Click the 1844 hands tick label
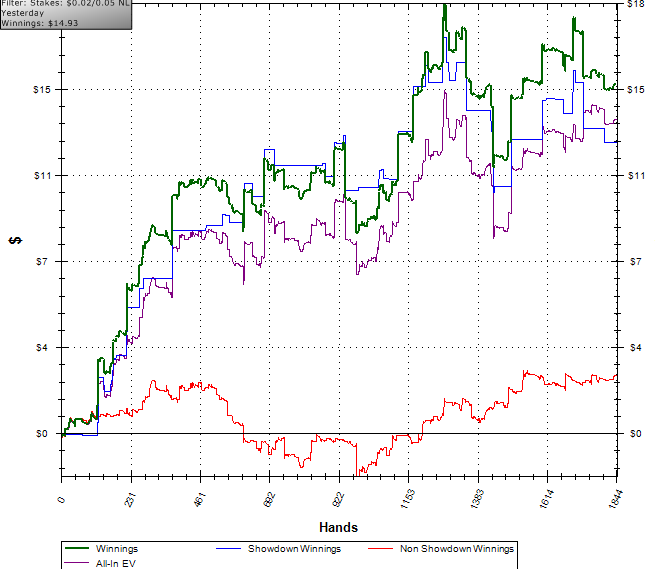 coord(616,499)
